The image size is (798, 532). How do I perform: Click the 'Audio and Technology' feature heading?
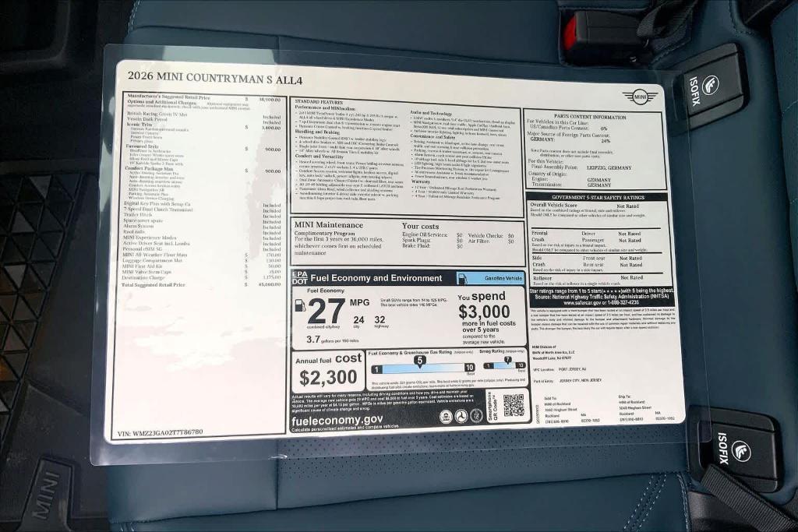[x=430, y=113]
